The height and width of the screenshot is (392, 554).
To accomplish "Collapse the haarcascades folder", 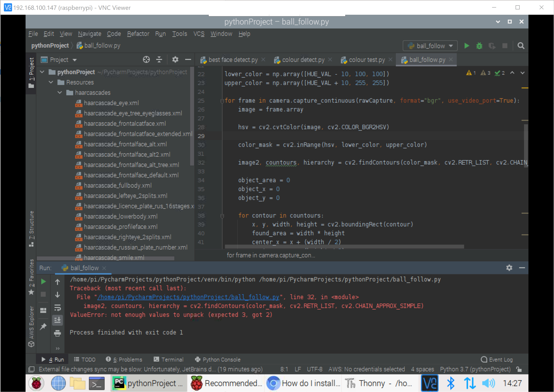I will tap(60, 92).
